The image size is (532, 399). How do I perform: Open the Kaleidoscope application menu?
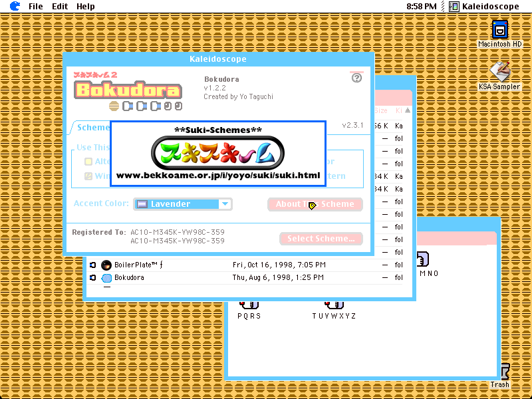click(x=484, y=7)
